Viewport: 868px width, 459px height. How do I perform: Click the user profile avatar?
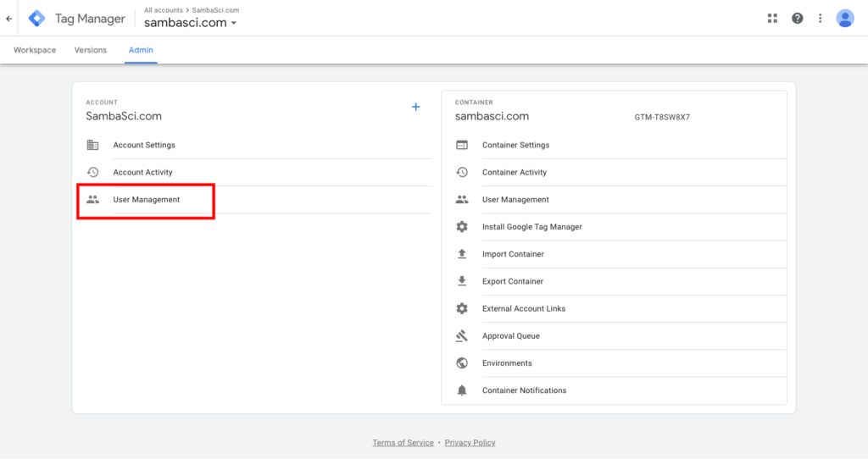[845, 19]
